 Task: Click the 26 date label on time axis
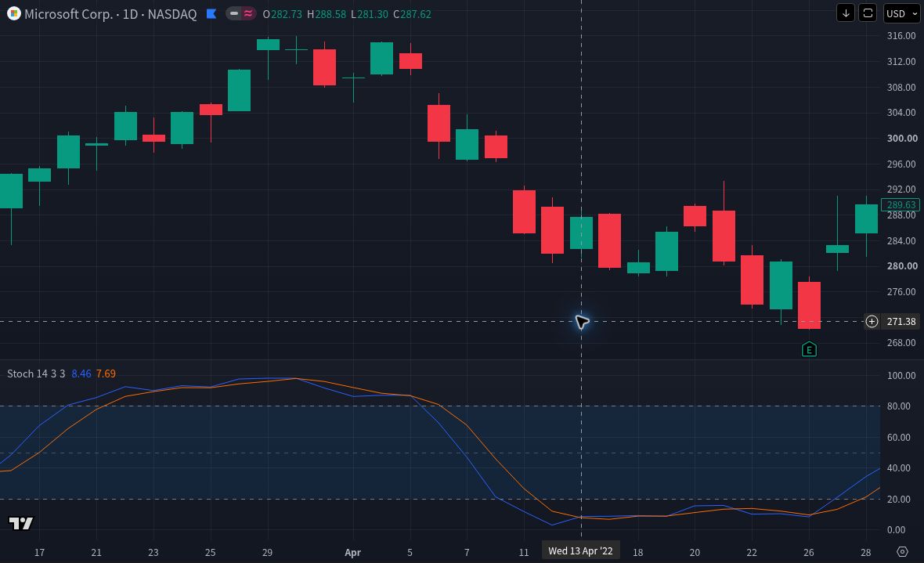tap(808, 552)
